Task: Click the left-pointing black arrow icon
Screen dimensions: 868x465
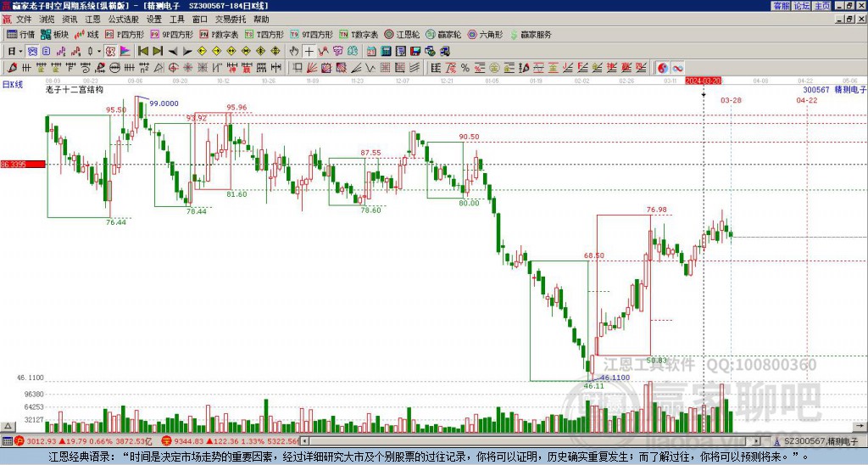Action: 173,52
